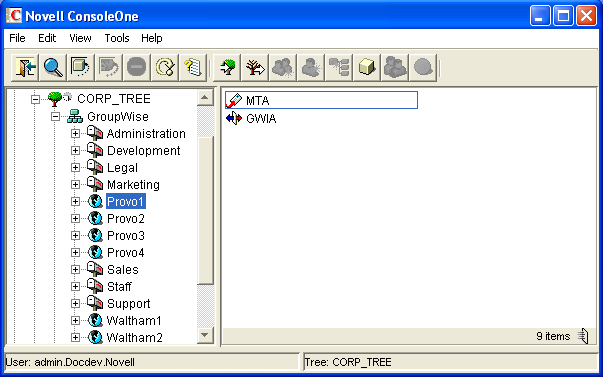Expand the Provo4 domain node
This screenshot has width=603, height=377.
(75, 252)
